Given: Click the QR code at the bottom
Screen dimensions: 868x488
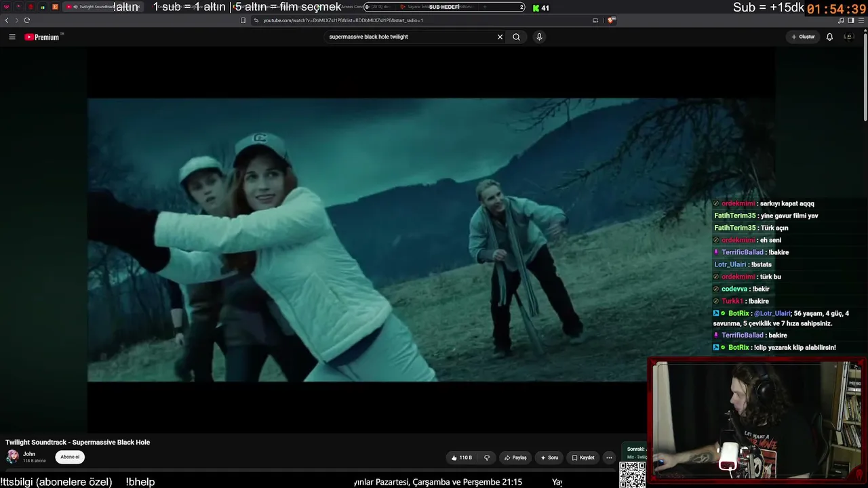Looking at the screenshot, I should click(633, 474).
